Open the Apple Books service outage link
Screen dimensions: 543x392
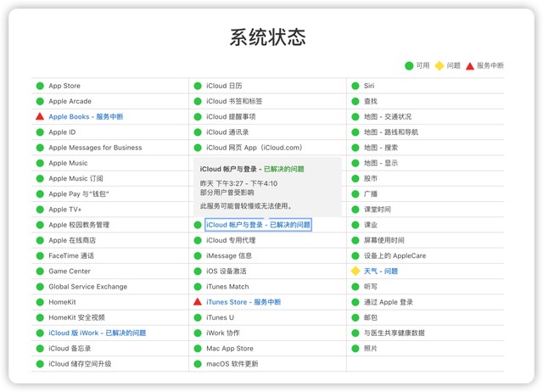coord(86,117)
